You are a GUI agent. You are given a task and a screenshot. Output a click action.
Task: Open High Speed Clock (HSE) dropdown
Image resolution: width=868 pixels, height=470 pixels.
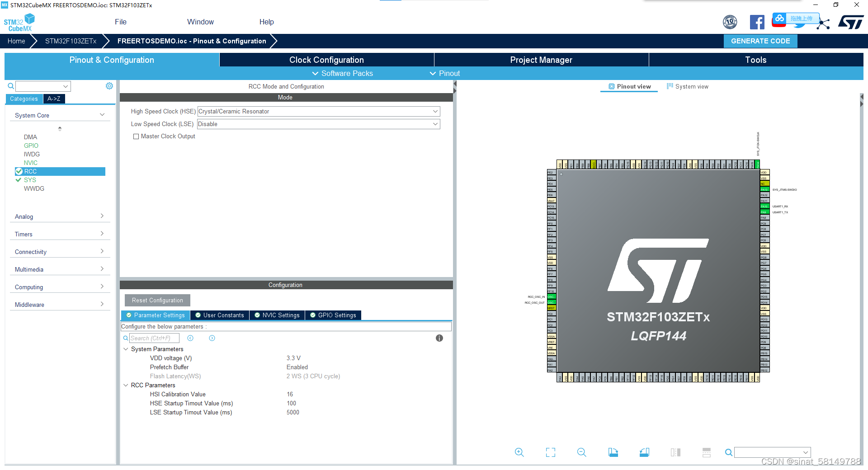click(x=319, y=111)
